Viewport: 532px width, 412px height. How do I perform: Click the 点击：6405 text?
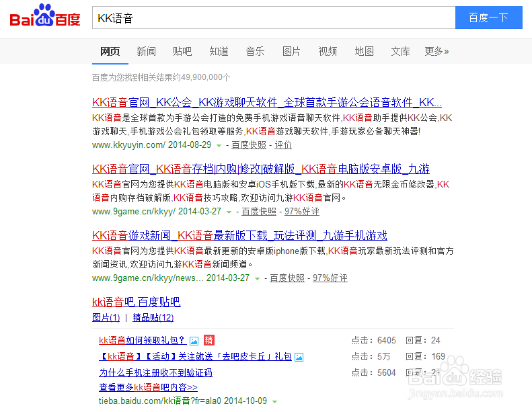(x=373, y=340)
